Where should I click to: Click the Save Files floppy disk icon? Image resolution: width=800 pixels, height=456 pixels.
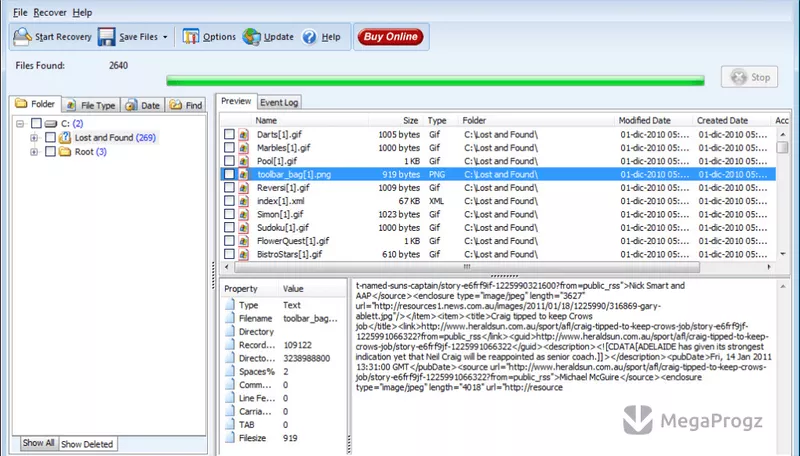point(107,37)
